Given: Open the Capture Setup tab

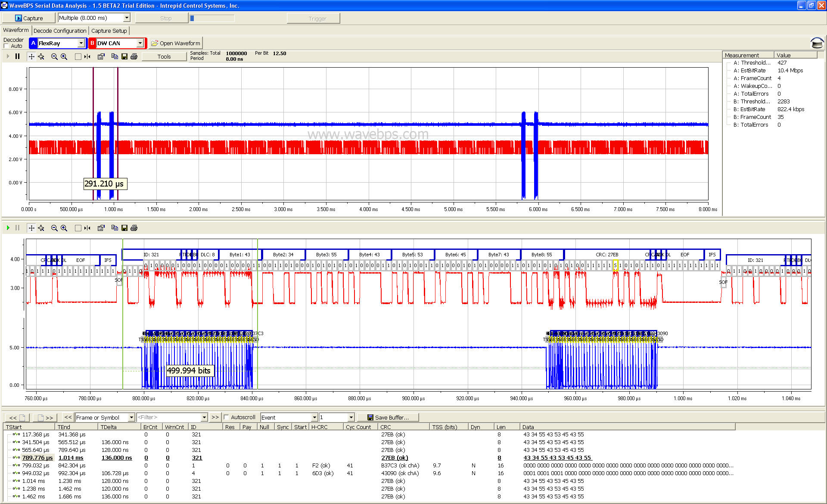Looking at the screenshot, I should click(109, 31).
